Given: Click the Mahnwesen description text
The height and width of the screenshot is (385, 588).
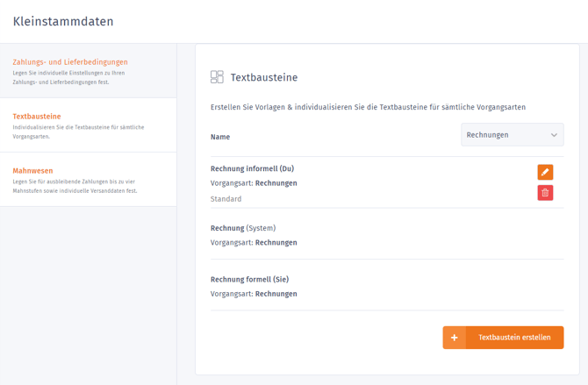Looking at the screenshot, I should click(x=75, y=186).
